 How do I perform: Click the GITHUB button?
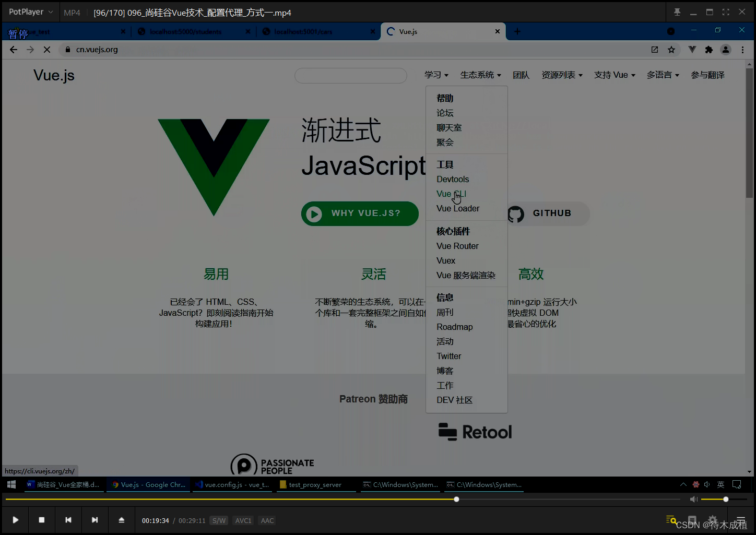[548, 213]
